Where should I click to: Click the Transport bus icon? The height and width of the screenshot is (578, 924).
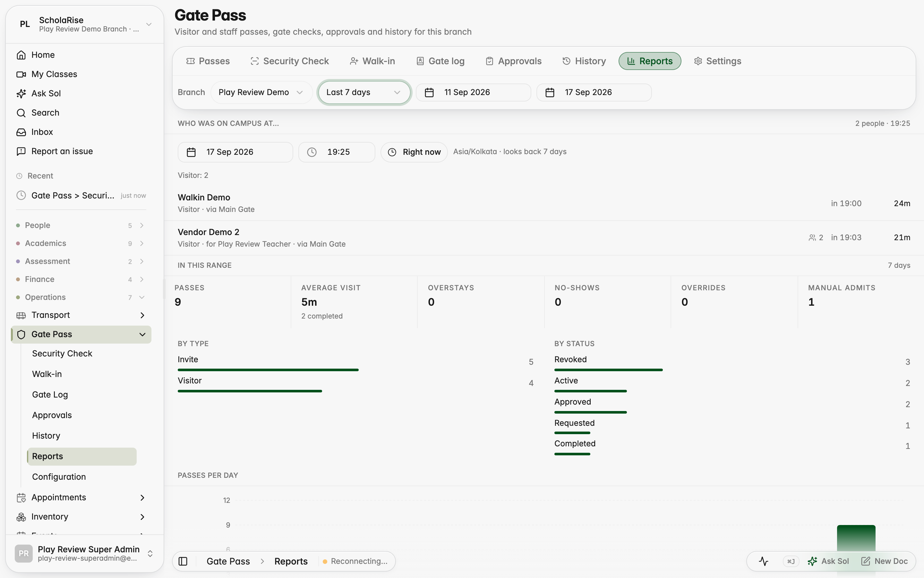point(21,315)
